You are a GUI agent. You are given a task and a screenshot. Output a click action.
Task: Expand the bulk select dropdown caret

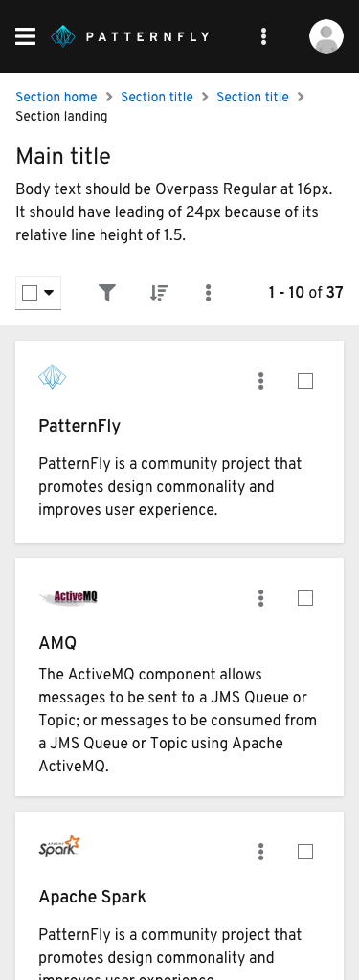click(x=49, y=293)
